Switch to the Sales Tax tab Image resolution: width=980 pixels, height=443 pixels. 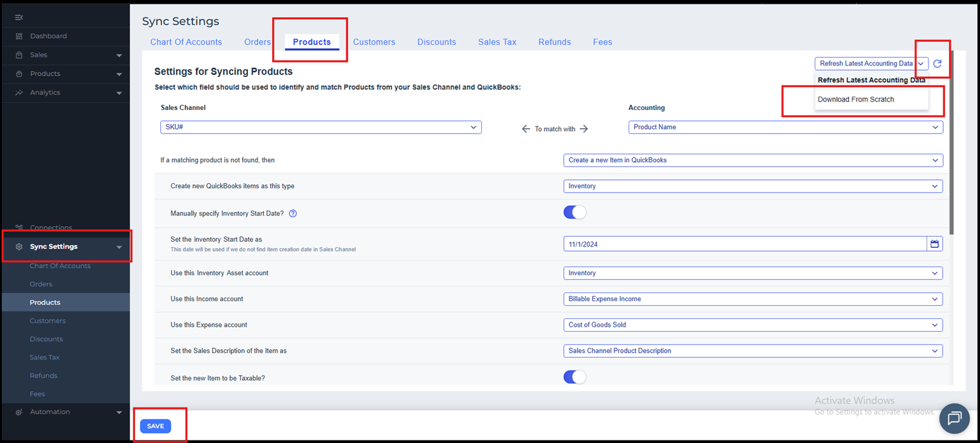(497, 42)
